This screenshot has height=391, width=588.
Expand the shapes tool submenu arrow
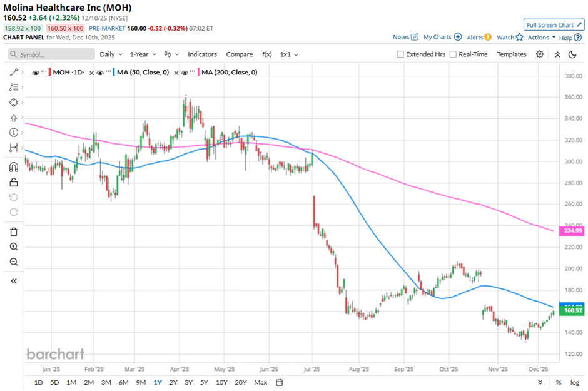tap(22, 103)
